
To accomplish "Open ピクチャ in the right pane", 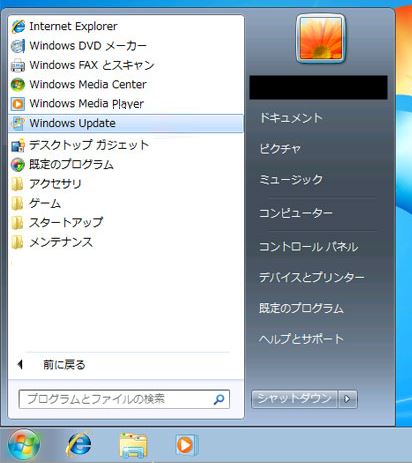I will pos(280,149).
